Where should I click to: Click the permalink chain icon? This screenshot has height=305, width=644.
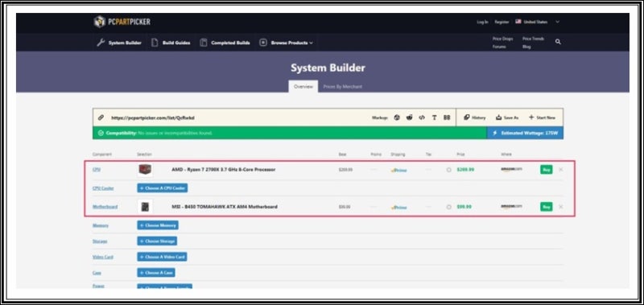(101, 117)
